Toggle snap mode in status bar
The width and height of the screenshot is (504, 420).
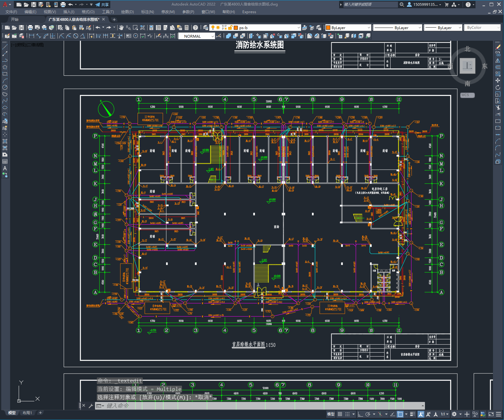(x=347, y=414)
